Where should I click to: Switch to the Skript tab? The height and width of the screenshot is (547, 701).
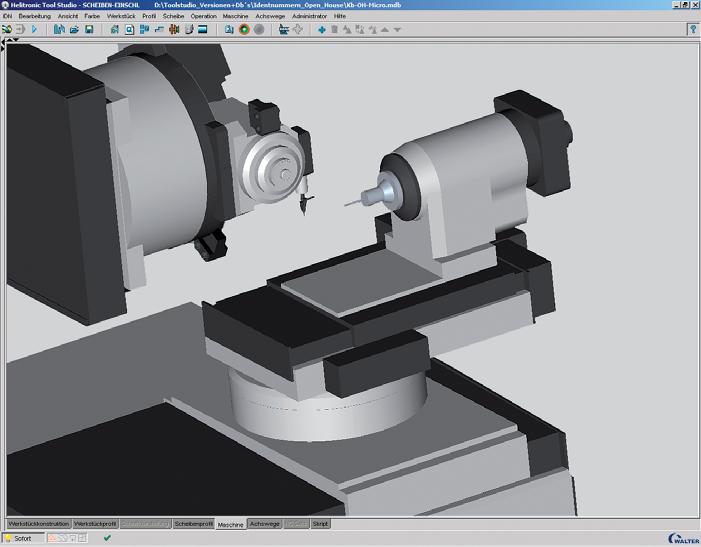pyautogui.click(x=320, y=523)
